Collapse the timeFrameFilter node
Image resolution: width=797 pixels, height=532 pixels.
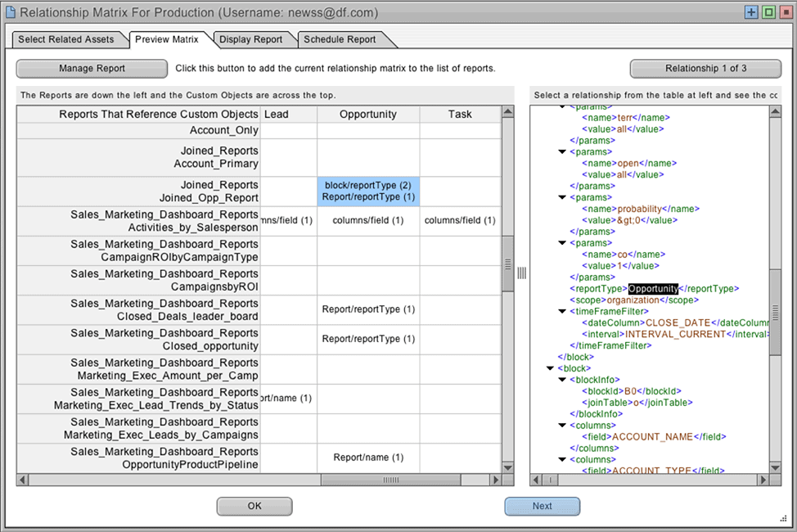(x=562, y=311)
